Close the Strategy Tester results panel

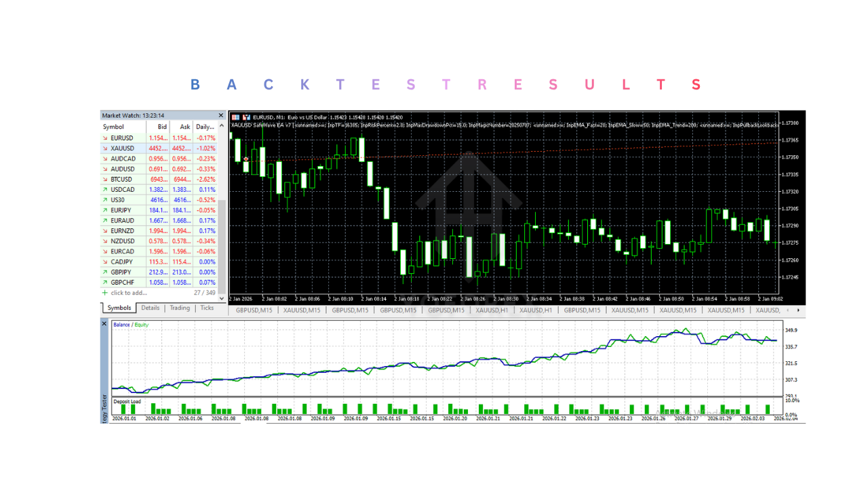[x=104, y=323]
